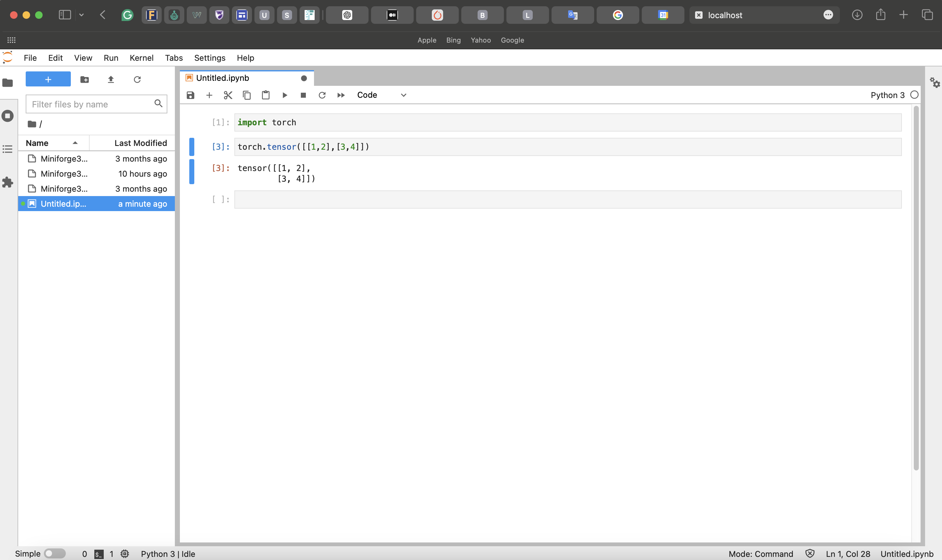This screenshot has height=560, width=942.
Task: Open the Settings menu
Action: click(210, 58)
